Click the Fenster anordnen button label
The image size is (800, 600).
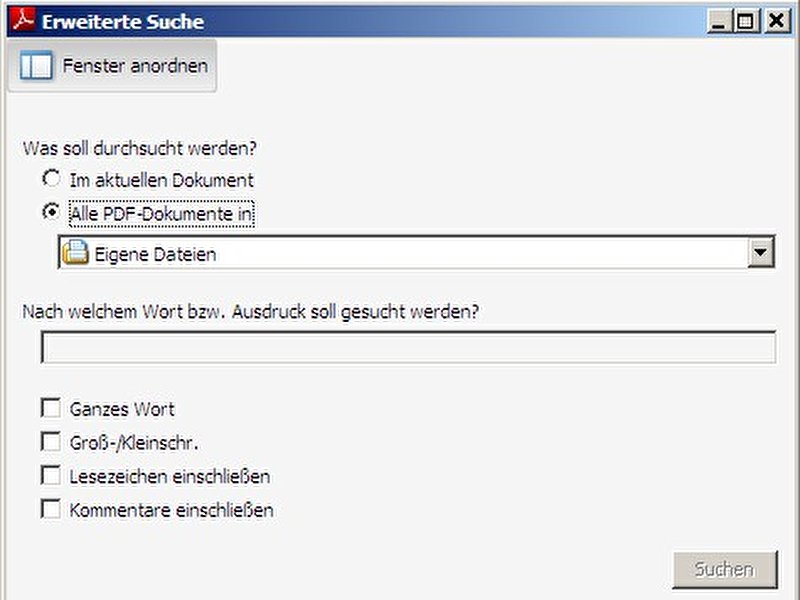135,66
